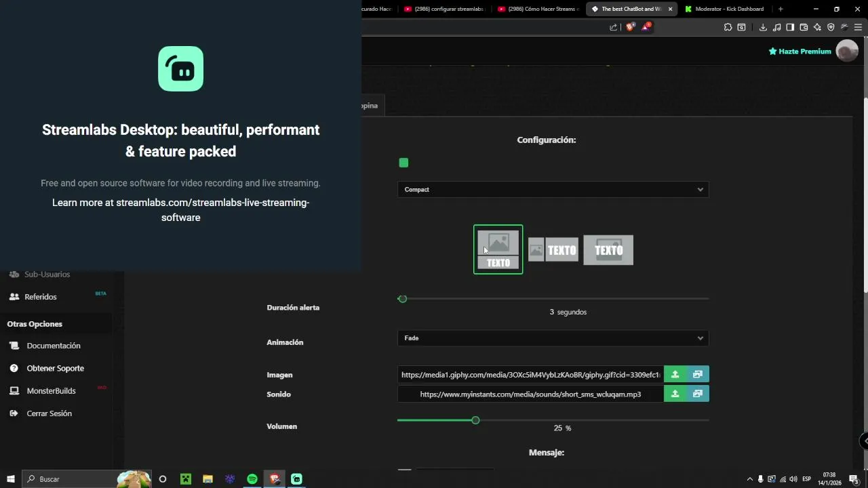Open the browser hamburger menu icon
Screen dimensions: 868x488
point(858,27)
